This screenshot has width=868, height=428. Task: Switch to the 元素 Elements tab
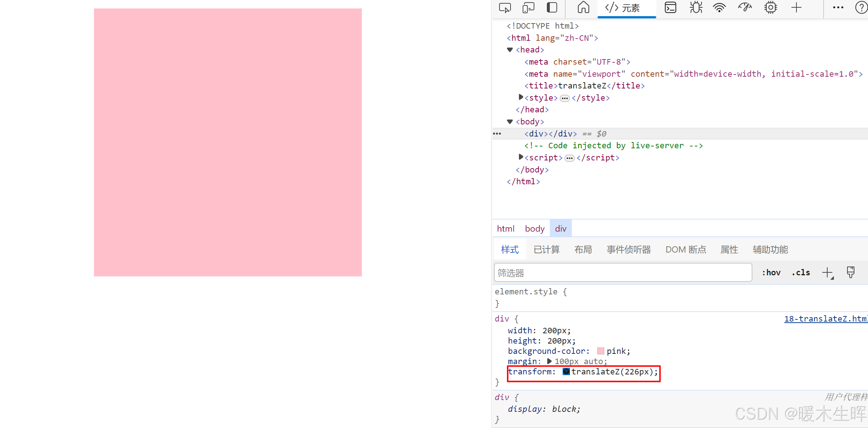[x=627, y=8]
